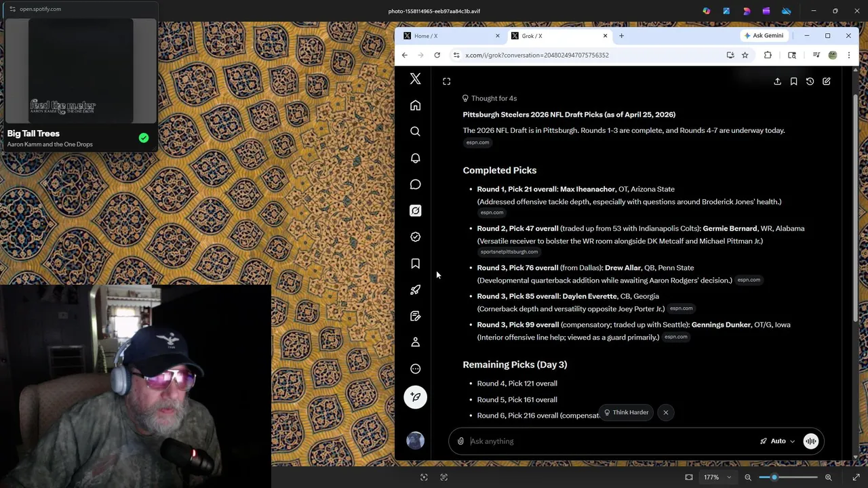The height and width of the screenshot is (488, 868).
Task: Open Copilot icon in photo viewer title bar
Action: click(x=707, y=11)
